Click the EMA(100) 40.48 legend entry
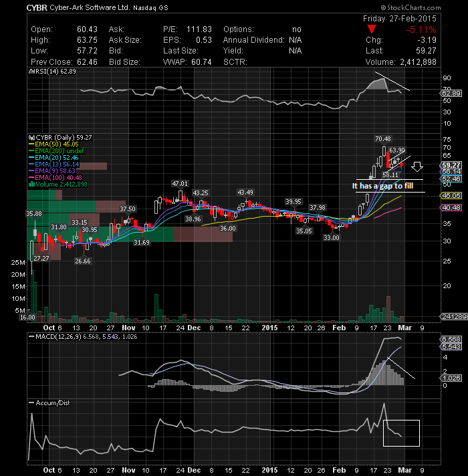 coord(55,178)
